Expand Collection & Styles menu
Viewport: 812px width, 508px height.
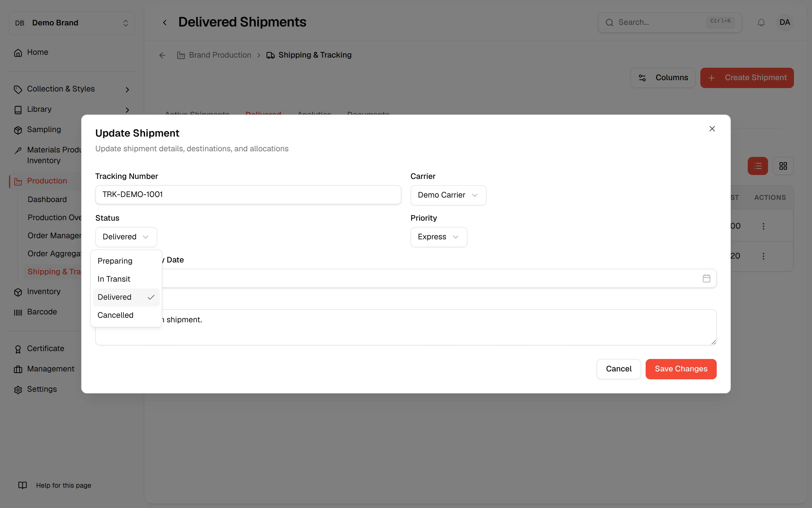point(72,89)
